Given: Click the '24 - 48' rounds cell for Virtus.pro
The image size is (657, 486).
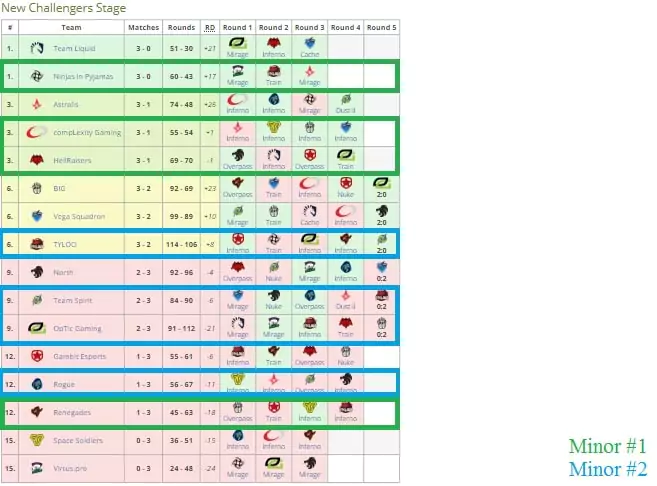Looking at the screenshot, I should (181, 468).
